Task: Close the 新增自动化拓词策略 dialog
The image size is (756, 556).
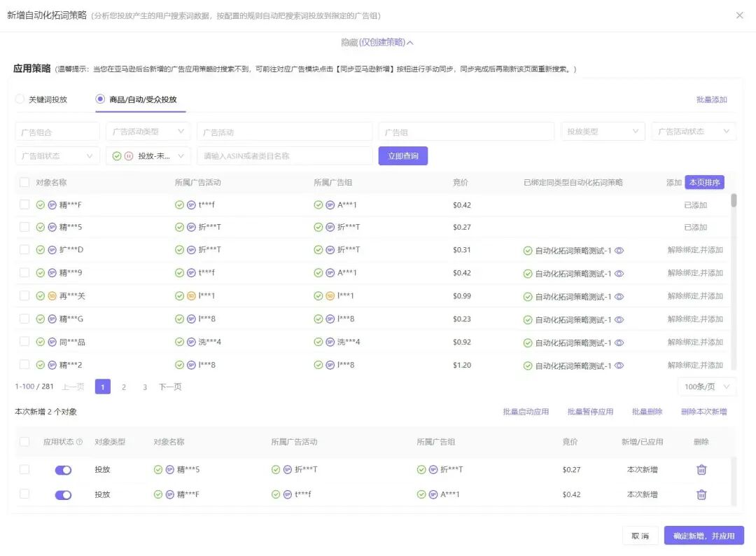Action: click(740, 15)
